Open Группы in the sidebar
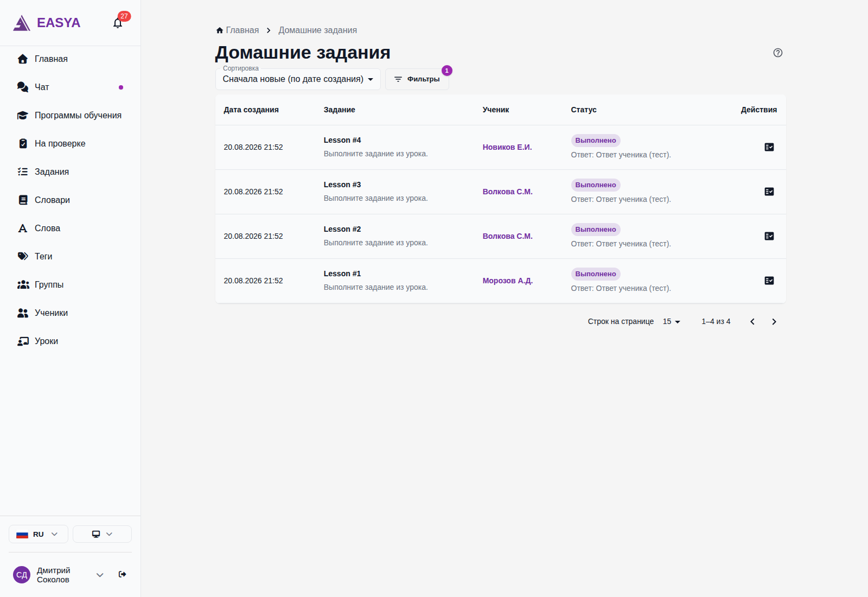This screenshot has height=597, width=868. [x=71, y=285]
